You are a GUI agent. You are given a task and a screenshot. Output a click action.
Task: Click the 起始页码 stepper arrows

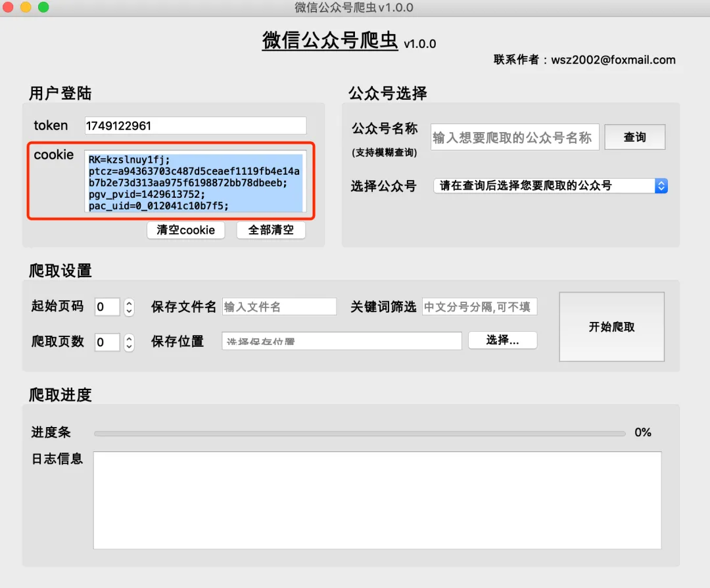[x=129, y=307]
